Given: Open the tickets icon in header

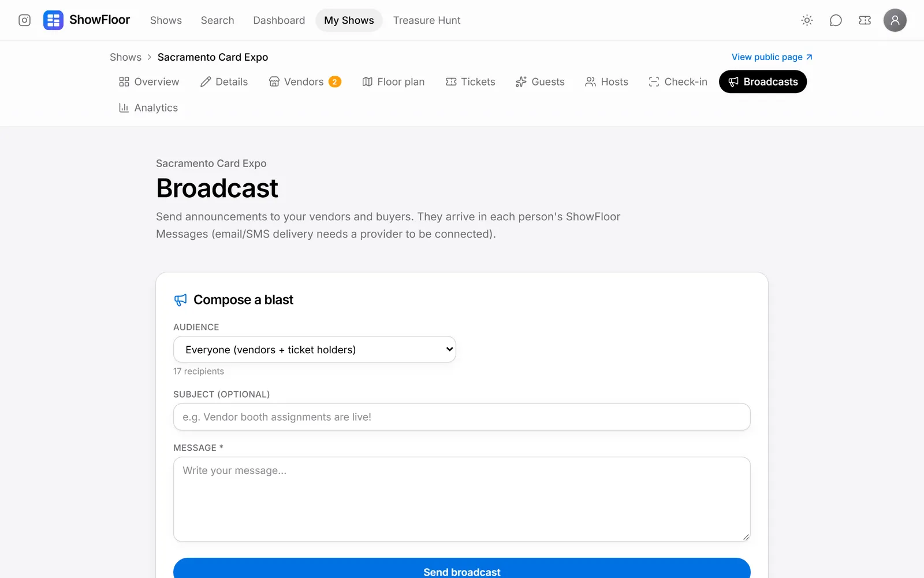Looking at the screenshot, I should click(865, 20).
